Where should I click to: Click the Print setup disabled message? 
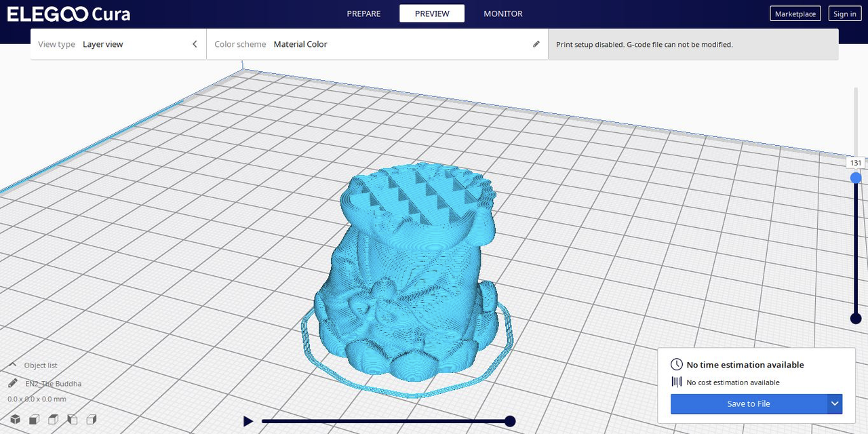[x=644, y=44]
